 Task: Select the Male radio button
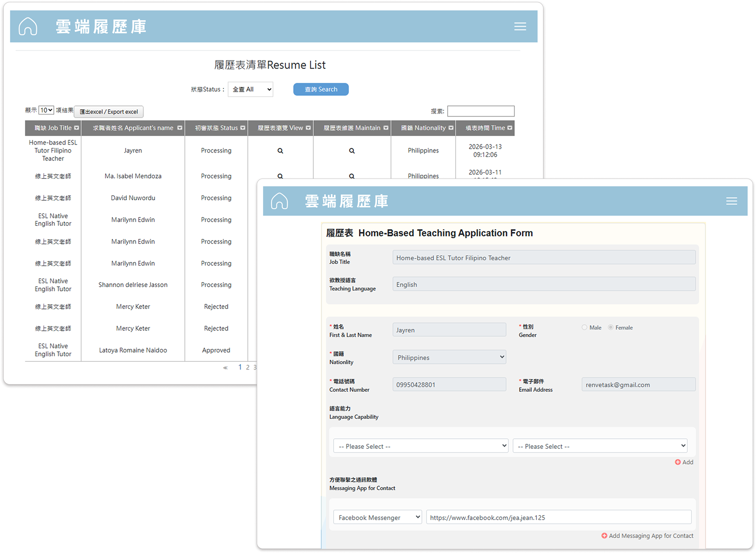(x=584, y=327)
